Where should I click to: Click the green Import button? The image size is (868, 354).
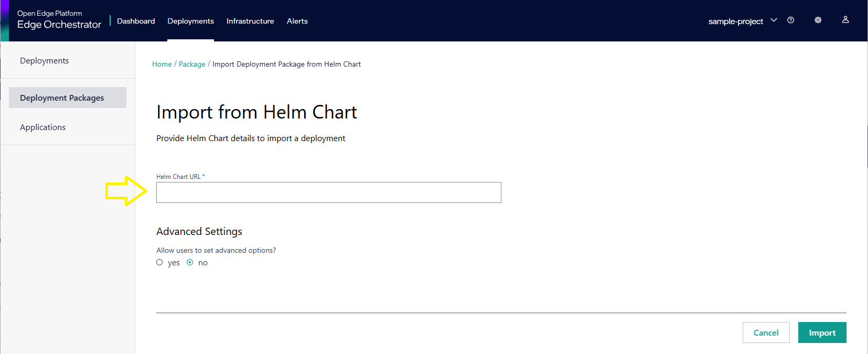coord(822,333)
